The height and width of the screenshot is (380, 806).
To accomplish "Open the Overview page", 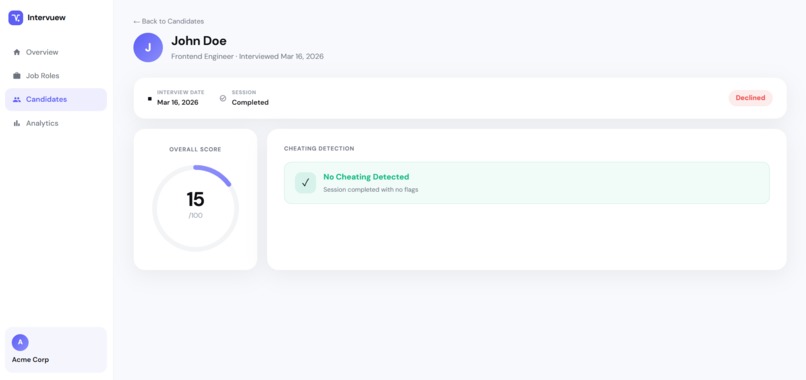I will 56,52.
